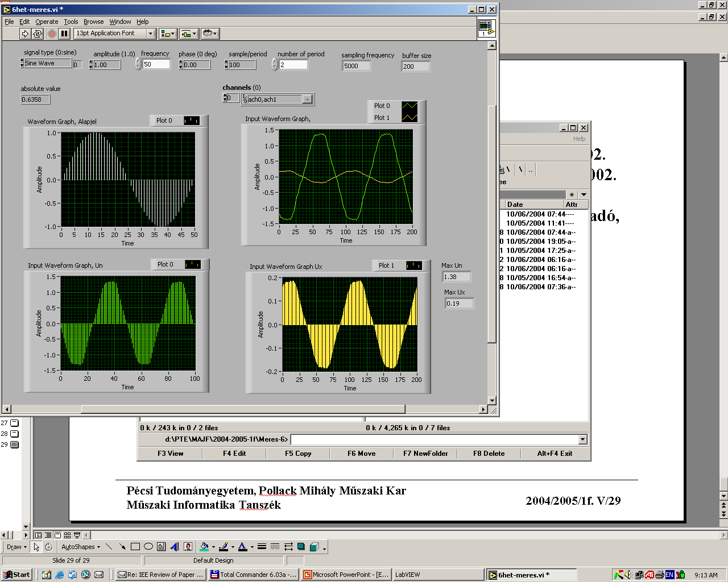Viewport: 728px width, 582px height.
Task: Switch to PowerPoint Outline view
Action: coord(48,535)
